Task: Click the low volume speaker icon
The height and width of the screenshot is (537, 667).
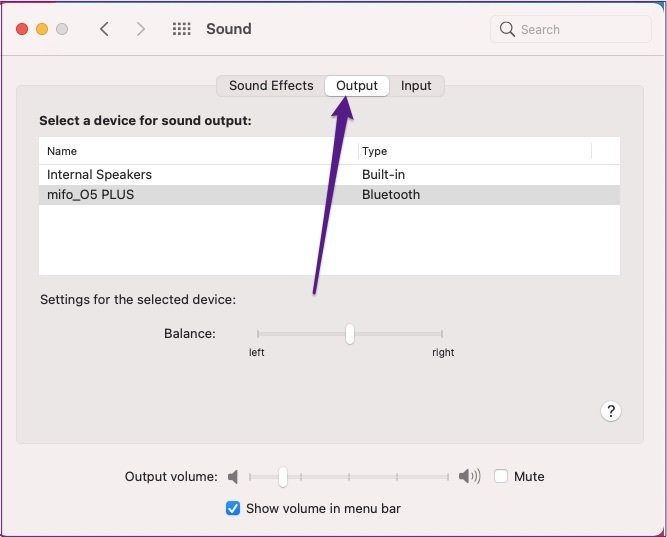Action: 233,477
